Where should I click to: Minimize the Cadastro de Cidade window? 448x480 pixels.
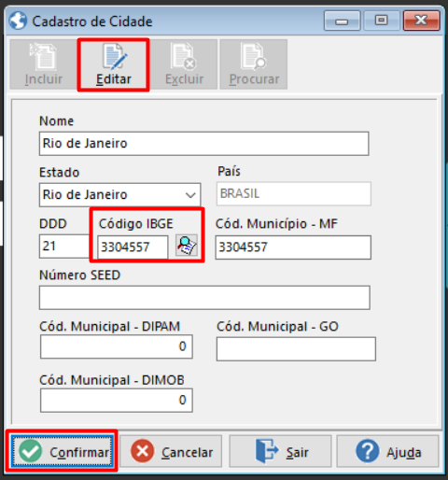click(x=342, y=21)
